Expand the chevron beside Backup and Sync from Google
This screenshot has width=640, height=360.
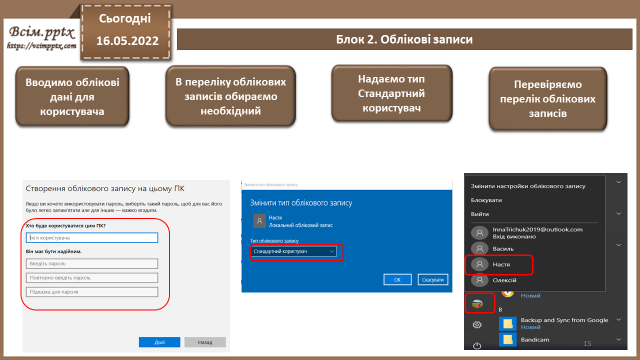pos(619,320)
